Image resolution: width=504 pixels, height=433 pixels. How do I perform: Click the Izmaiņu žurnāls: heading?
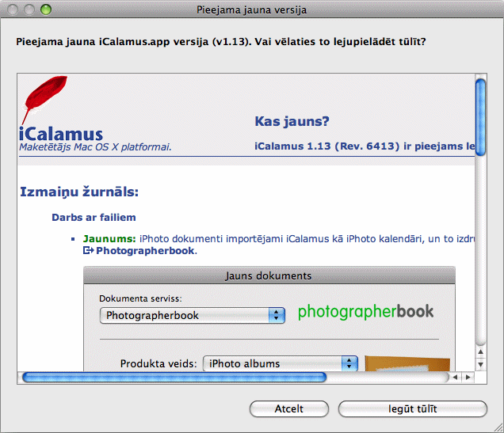click(x=79, y=192)
